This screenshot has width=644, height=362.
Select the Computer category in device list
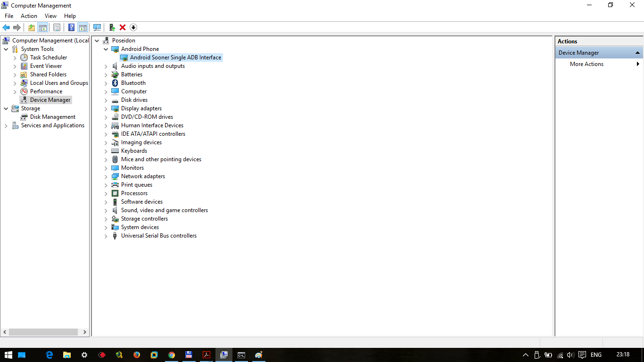(134, 91)
